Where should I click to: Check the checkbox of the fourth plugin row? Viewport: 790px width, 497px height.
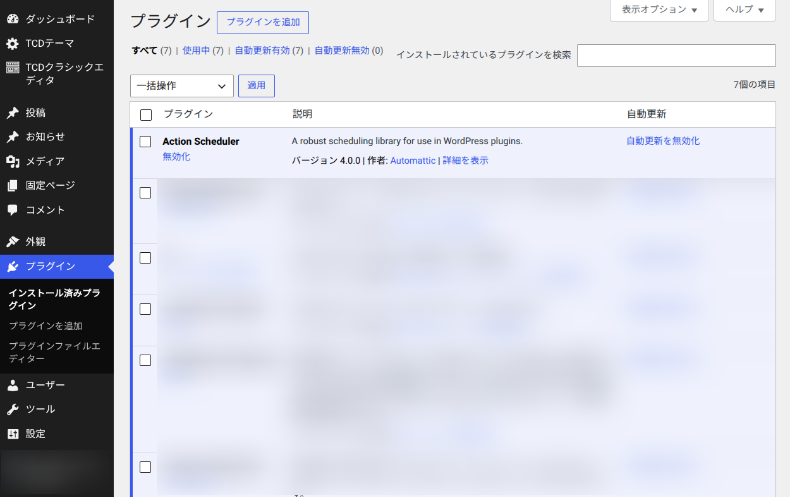(145, 309)
